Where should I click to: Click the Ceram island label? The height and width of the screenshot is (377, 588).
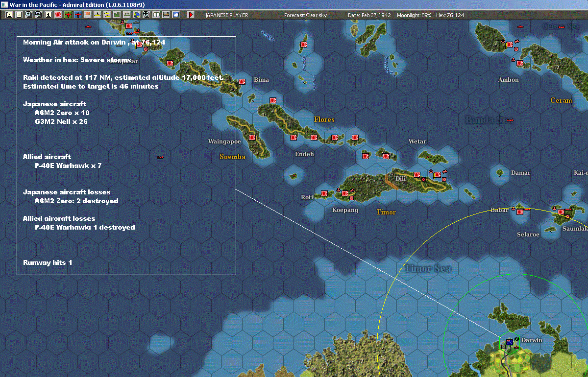click(x=562, y=100)
